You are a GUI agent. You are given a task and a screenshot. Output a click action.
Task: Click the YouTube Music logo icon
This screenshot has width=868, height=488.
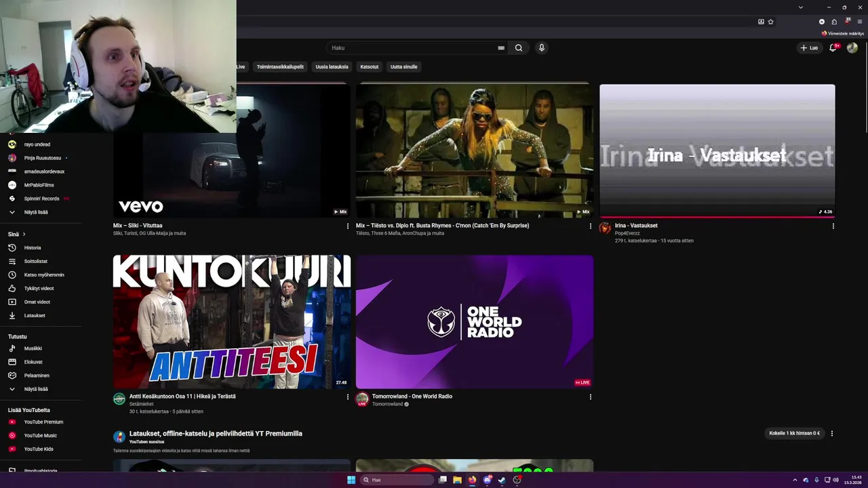coord(12,436)
